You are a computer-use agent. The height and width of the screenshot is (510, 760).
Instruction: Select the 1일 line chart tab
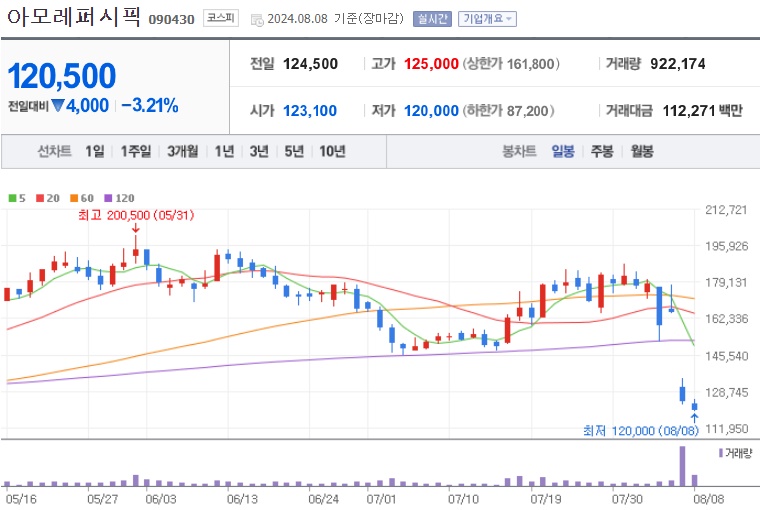point(95,151)
